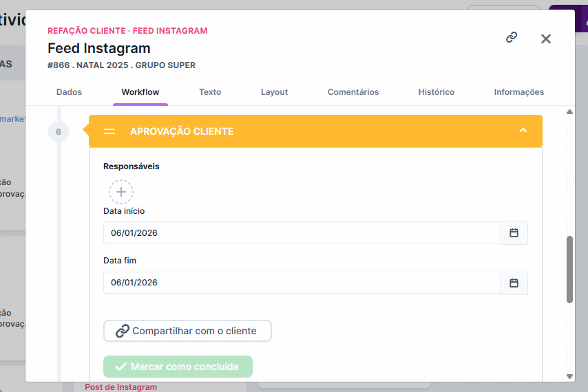The image size is (588, 392).
Task: View the Histórico tab
Action: coord(436,92)
